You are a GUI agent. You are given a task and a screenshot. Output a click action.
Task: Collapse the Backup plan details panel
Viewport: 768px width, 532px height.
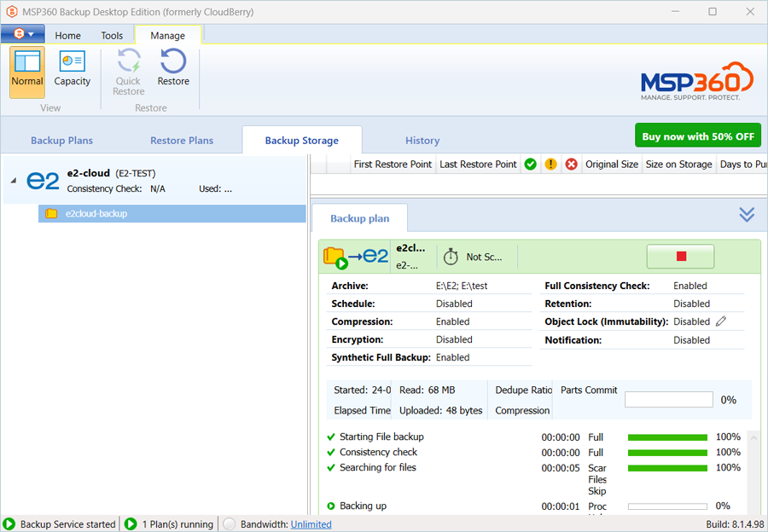pyautogui.click(x=747, y=215)
